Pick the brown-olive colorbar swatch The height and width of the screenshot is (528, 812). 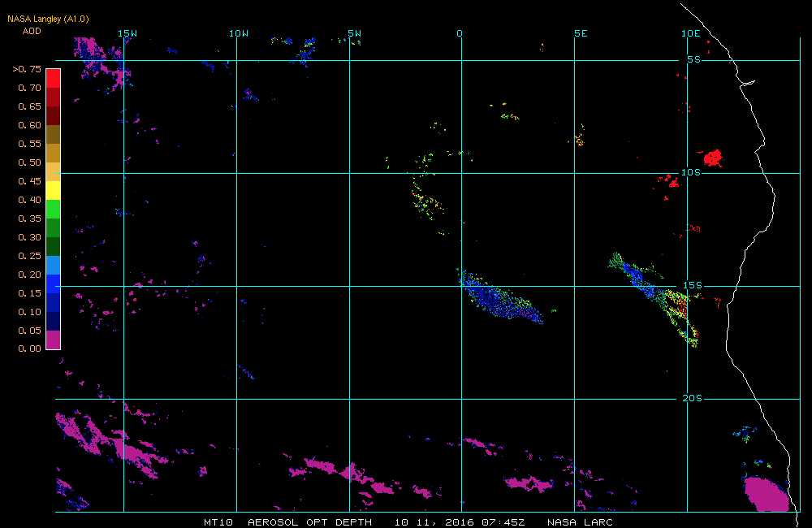(x=54, y=134)
